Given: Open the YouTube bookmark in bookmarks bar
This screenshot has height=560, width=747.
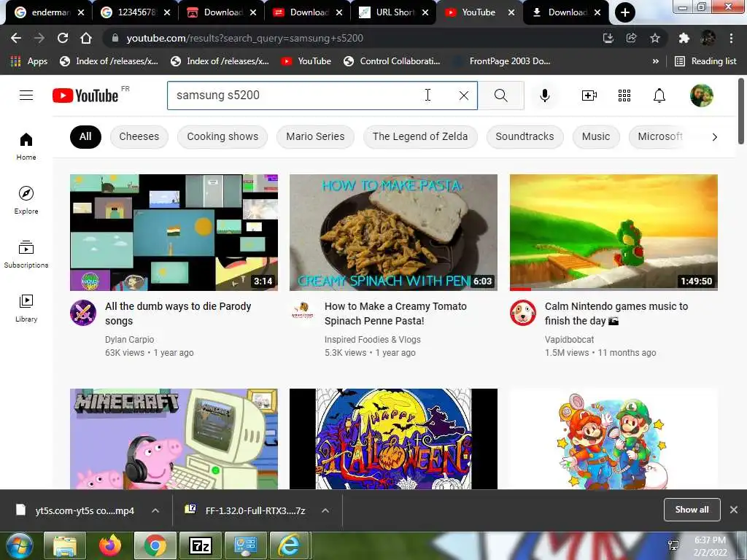Looking at the screenshot, I should pyautogui.click(x=306, y=61).
